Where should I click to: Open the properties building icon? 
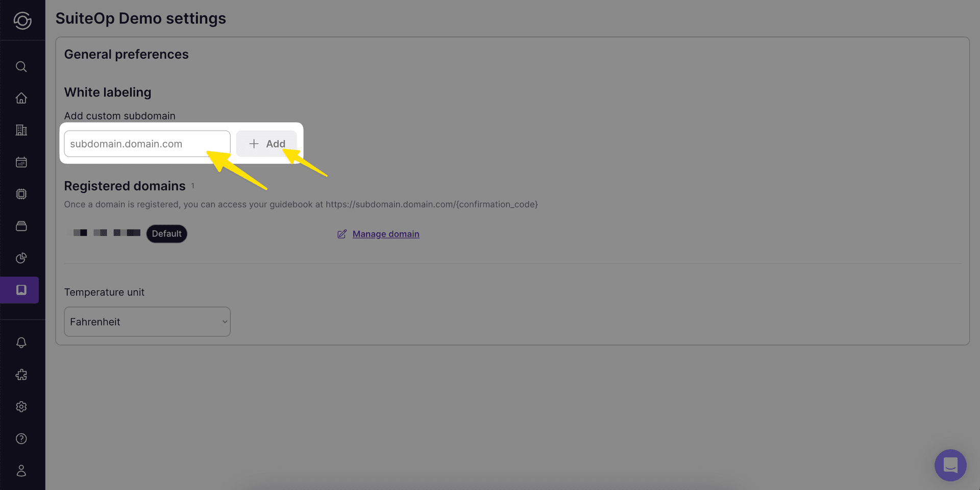pyautogui.click(x=21, y=130)
